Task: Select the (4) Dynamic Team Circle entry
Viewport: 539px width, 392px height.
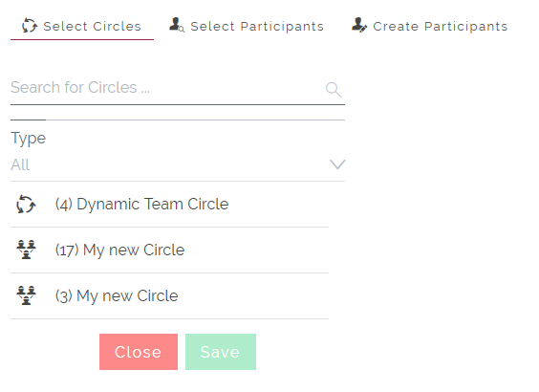Action: [170, 205]
